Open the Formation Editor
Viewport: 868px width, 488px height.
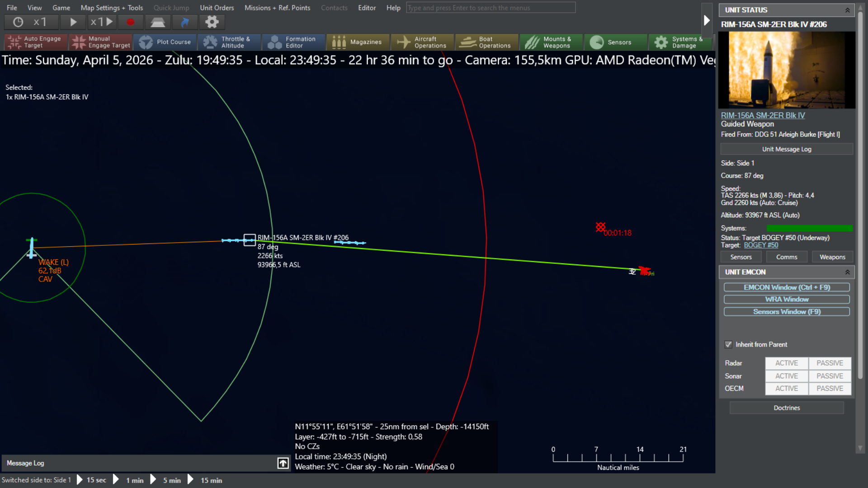click(293, 42)
